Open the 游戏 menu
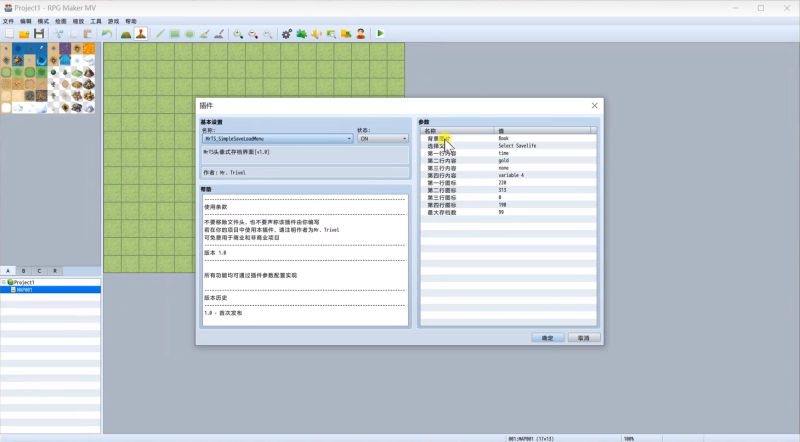The height and width of the screenshot is (442, 800). [113, 21]
